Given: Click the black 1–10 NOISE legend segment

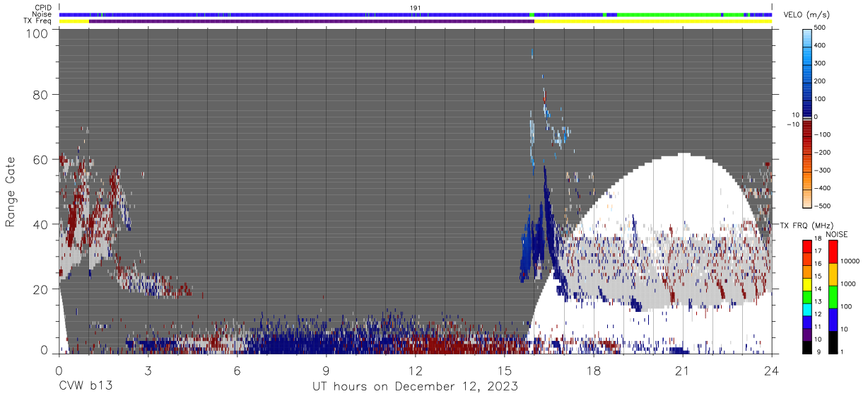Looking at the screenshot, I should pos(833,342).
